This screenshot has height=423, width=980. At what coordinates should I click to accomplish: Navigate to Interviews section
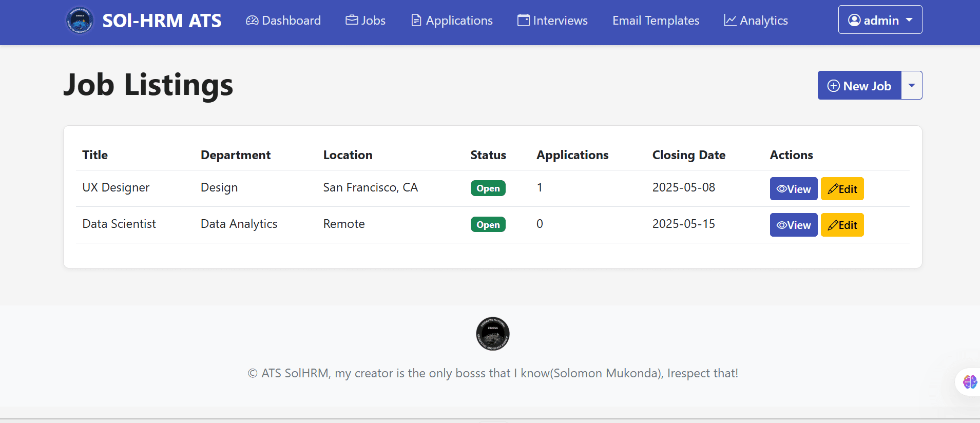pyautogui.click(x=552, y=21)
